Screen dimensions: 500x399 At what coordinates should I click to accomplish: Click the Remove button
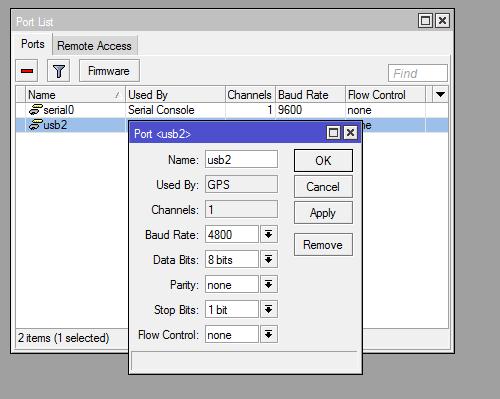coord(323,245)
